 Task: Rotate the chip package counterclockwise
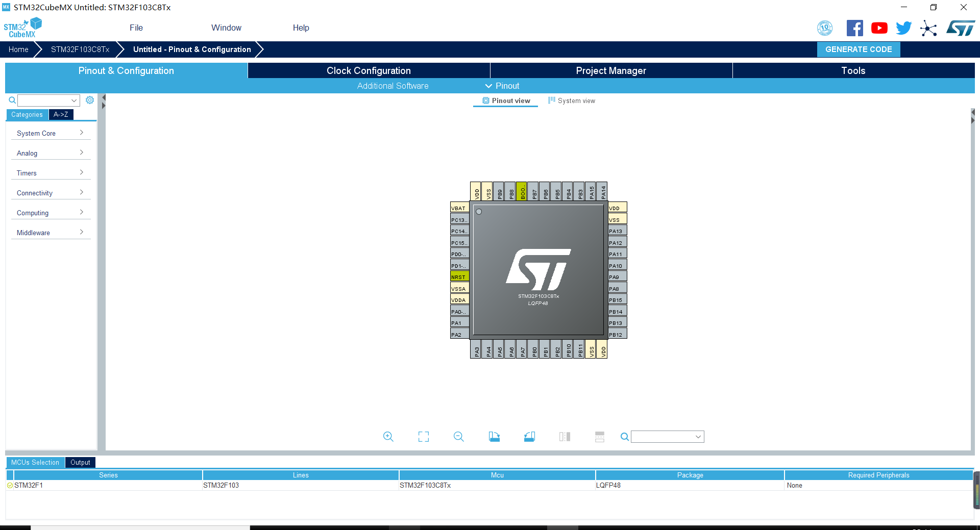[529, 437]
